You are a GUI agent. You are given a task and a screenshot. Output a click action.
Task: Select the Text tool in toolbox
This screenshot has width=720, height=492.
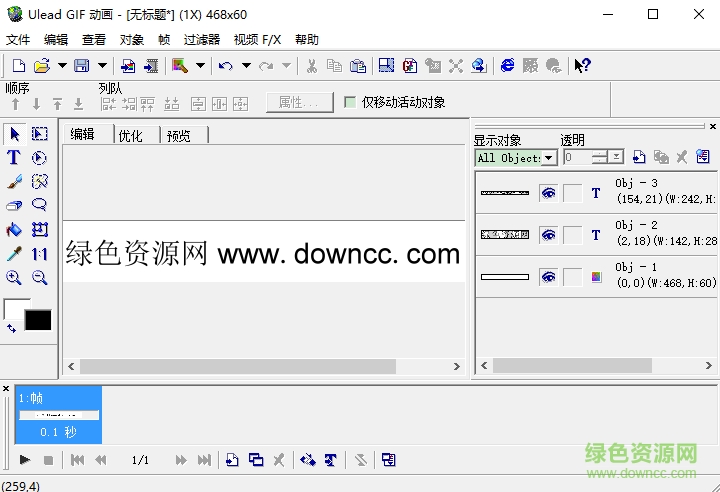(x=14, y=158)
